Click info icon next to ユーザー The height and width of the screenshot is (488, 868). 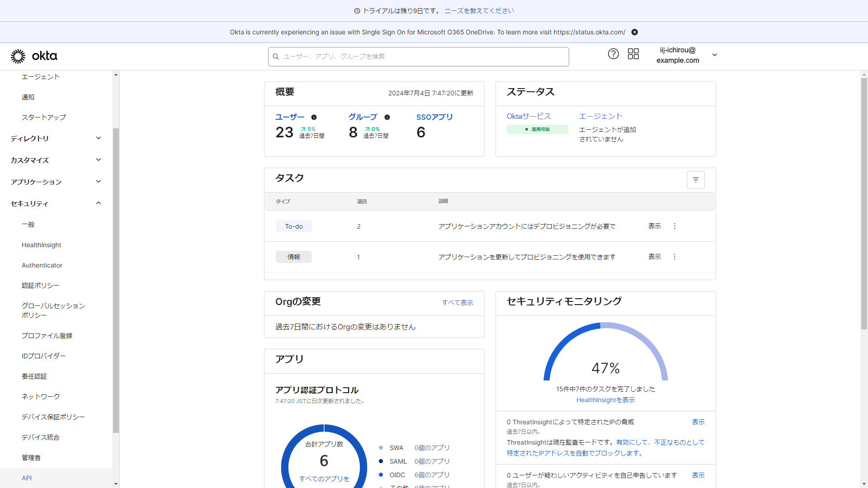314,117
